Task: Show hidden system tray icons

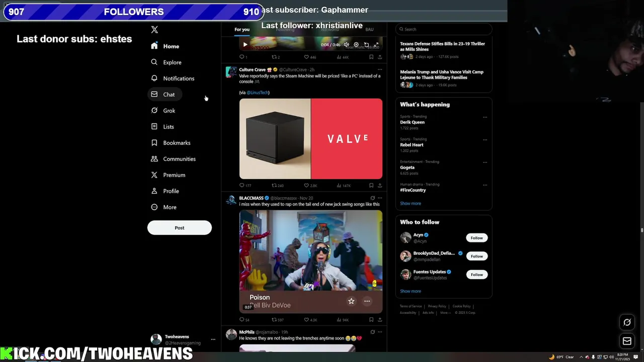Action: point(581,357)
